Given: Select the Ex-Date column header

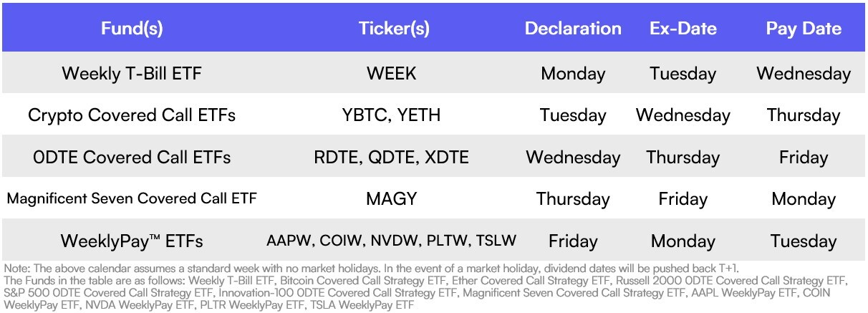Looking at the screenshot, I should point(683,29).
